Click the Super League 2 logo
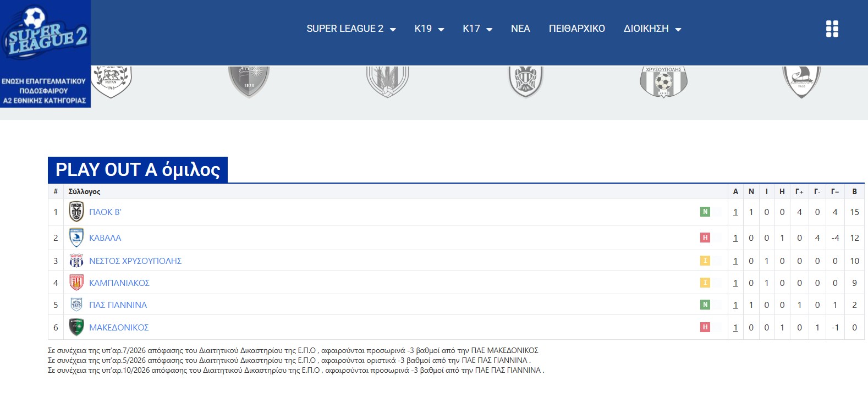Viewport: 868px width, 397px height. point(45,53)
